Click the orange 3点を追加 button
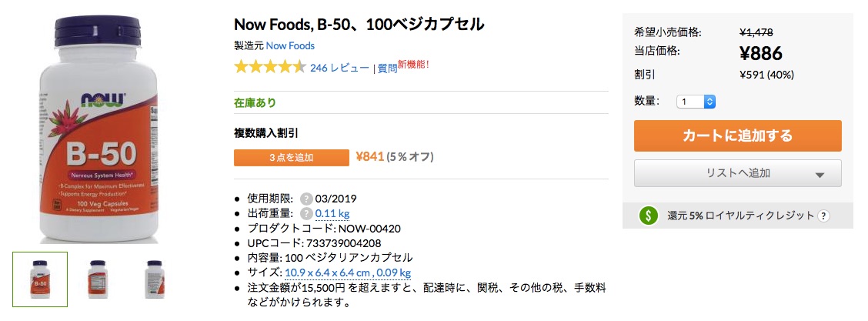 click(291, 157)
